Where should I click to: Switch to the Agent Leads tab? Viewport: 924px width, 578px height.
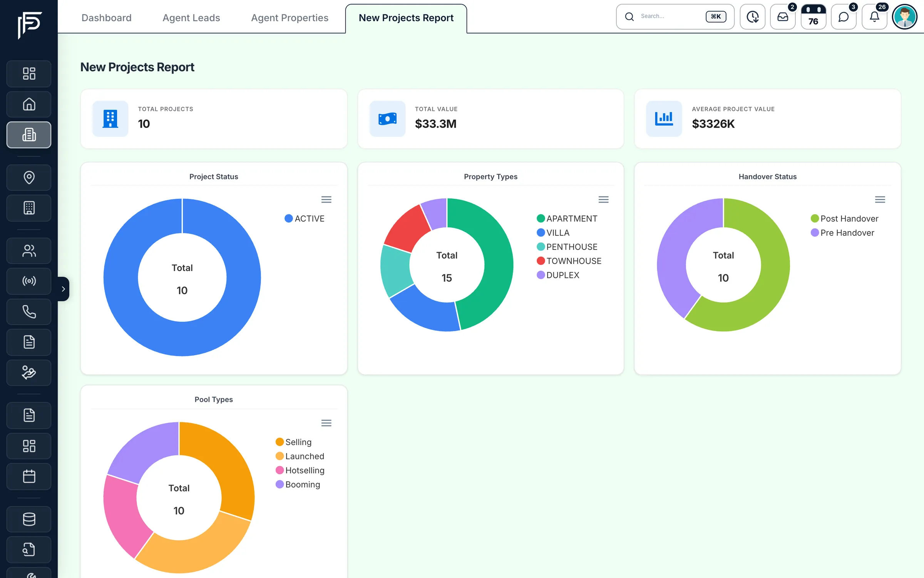191,18
